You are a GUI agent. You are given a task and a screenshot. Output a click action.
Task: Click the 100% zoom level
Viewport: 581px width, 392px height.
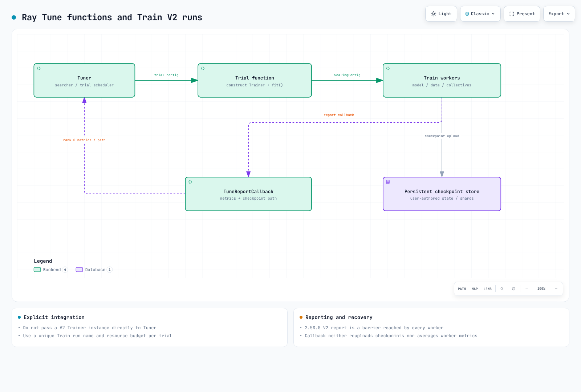point(541,289)
